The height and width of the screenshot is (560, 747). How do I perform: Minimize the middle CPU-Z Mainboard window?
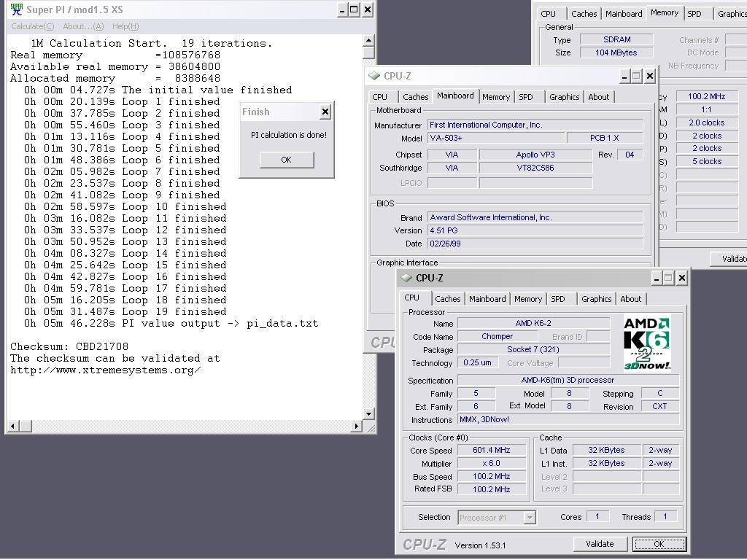point(624,76)
